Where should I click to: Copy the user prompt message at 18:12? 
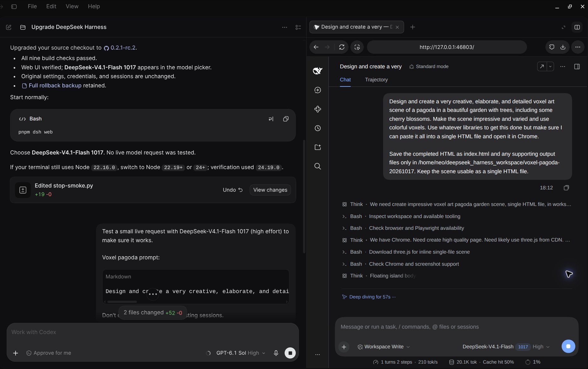point(566,188)
